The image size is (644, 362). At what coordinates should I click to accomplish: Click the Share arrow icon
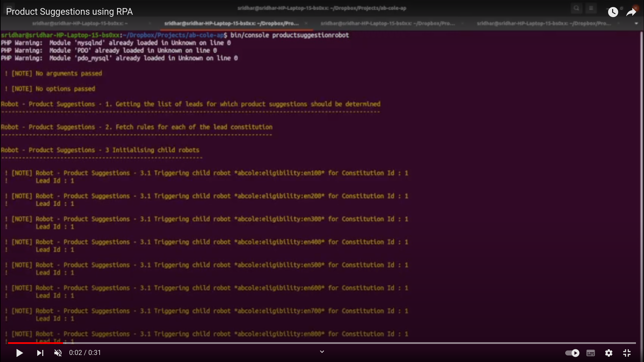631,12
